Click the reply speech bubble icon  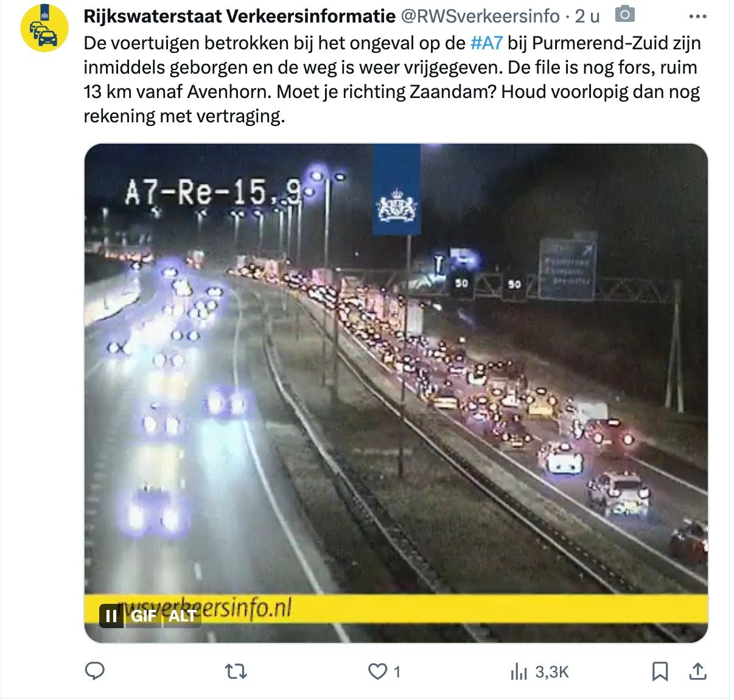tap(94, 671)
